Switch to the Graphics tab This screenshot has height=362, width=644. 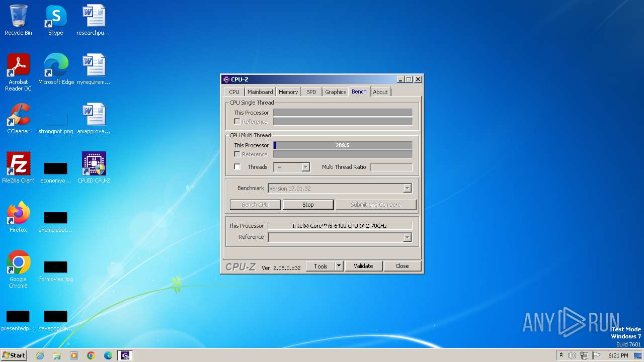(335, 92)
